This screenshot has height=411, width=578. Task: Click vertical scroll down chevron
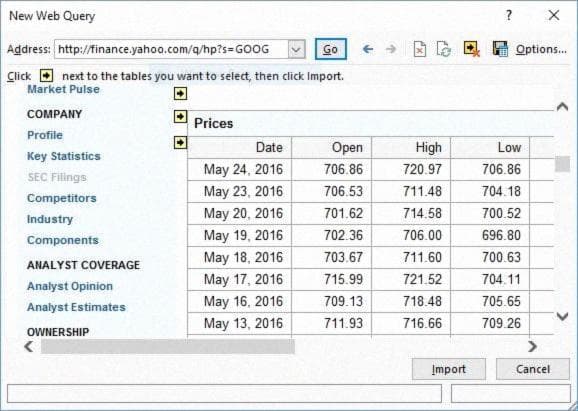tap(562, 316)
